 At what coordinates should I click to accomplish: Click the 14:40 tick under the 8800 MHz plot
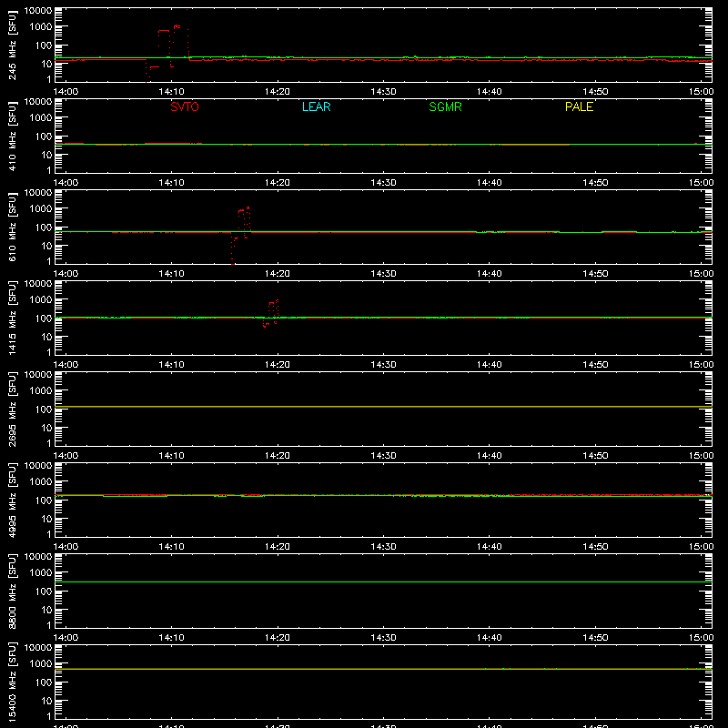point(490,638)
